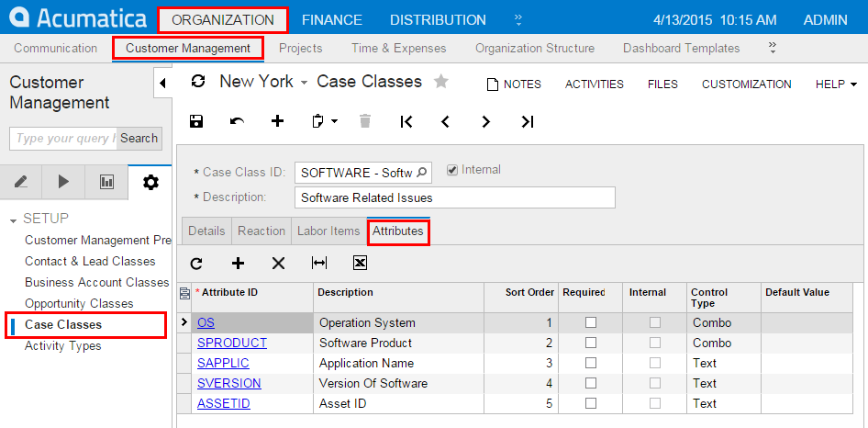The image size is (868, 428).
Task: Click Fit to Width columns icon
Action: [x=319, y=264]
